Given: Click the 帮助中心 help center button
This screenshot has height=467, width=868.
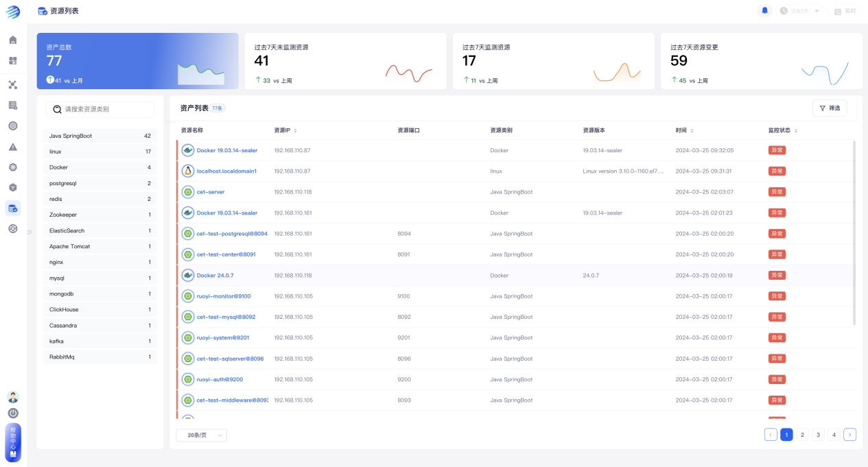Looking at the screenshot, I should tap(13, 442).
